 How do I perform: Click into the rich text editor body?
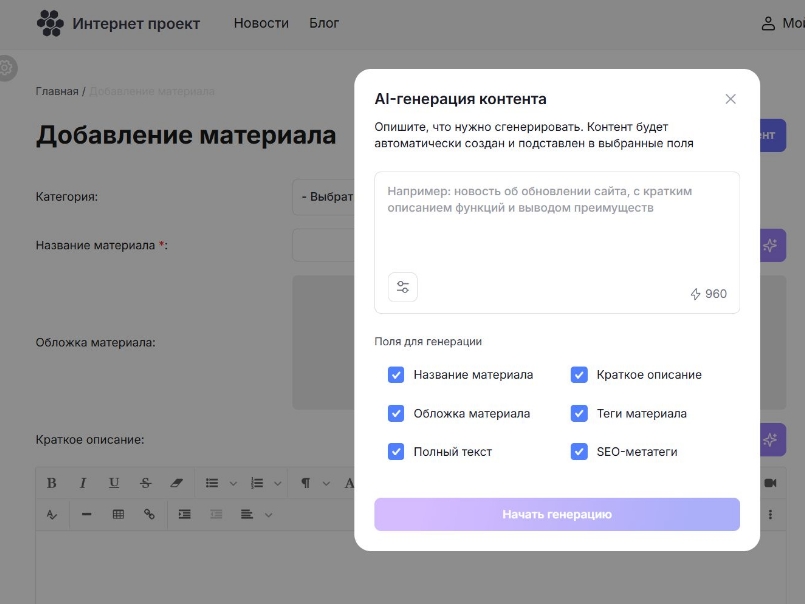click(x=195, y=568)
